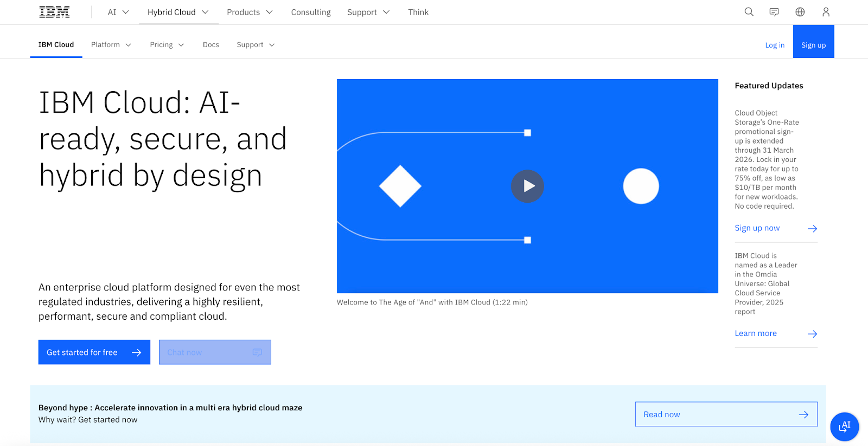The width and height of the screenshot is (868, 446).
Task: Expand the AI menu chevron
Action: pyautogui.click(x=126, y=12)
